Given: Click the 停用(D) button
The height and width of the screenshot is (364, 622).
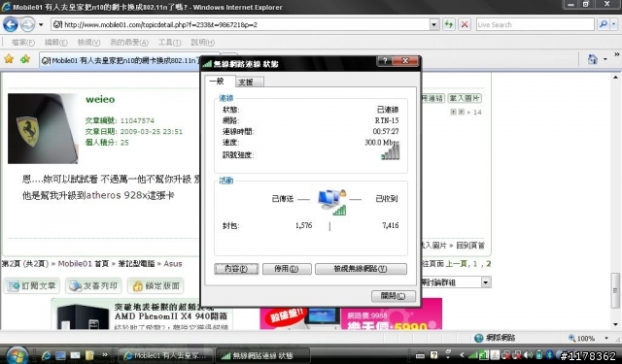Looking at the screenshot, I should 287,269.
